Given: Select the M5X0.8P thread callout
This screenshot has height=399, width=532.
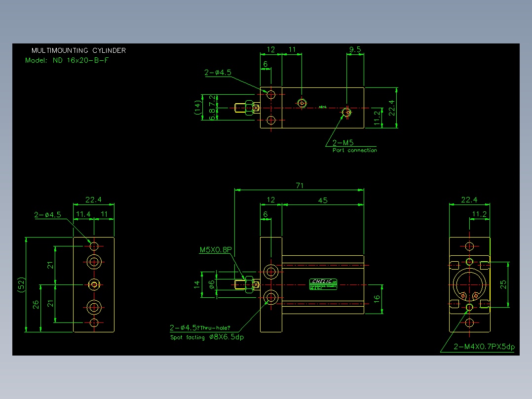Looking at the screenshot, I should click(216, 250).
